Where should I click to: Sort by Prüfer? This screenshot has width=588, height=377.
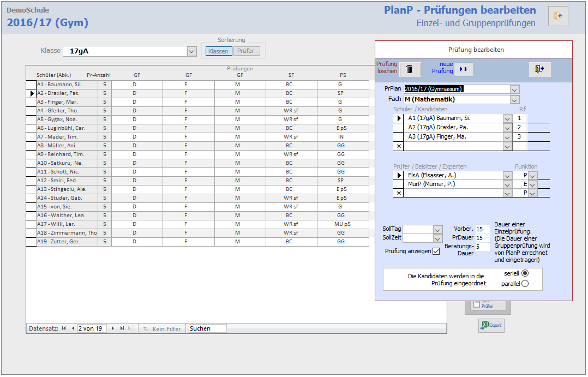point(247,51)
